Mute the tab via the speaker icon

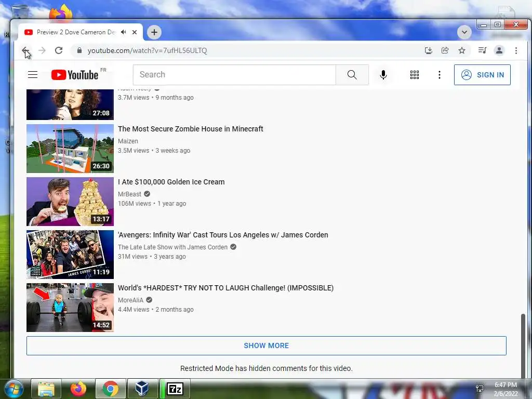pos(124,32)
